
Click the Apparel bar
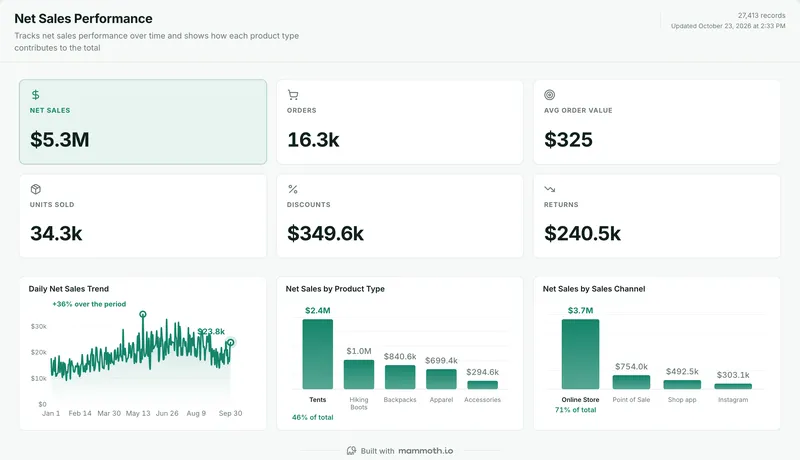(441, 379)
